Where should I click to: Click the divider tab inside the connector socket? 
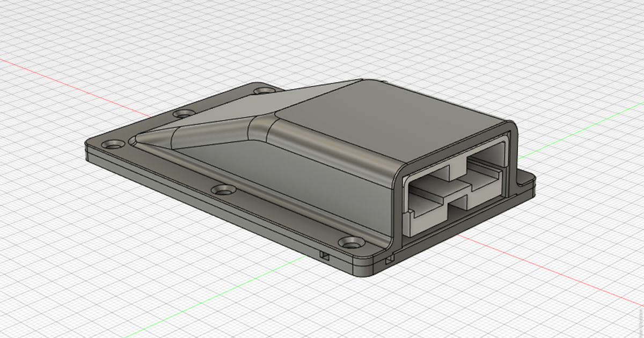[459, 185]
